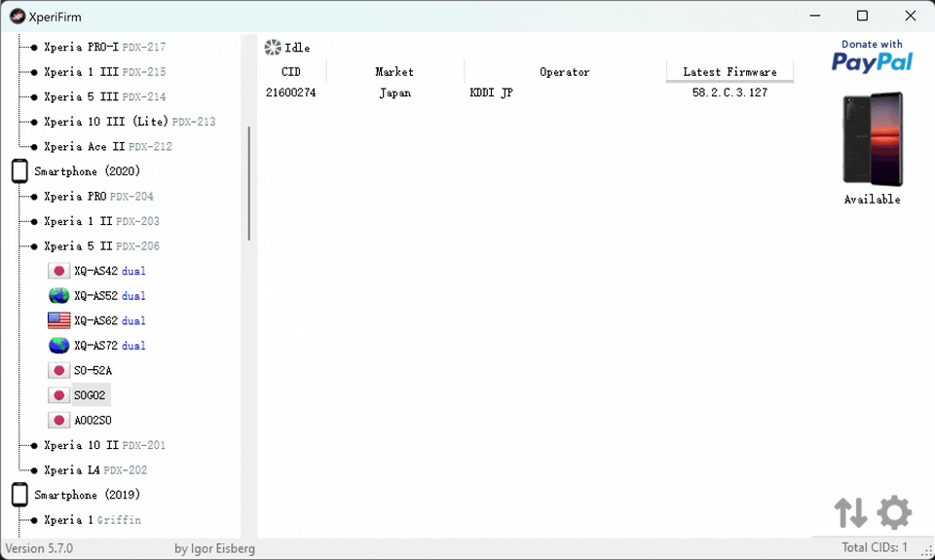Sort by the CID column header
935x560 pixels.
pos(291,71)
